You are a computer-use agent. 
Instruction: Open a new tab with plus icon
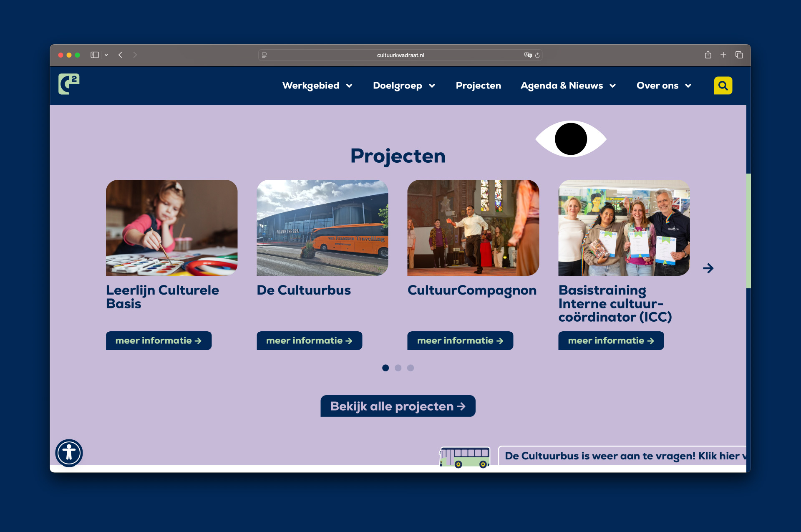coord(723,55)
